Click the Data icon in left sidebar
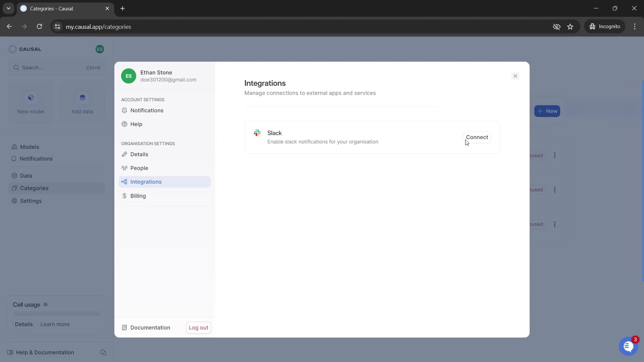Screen dimensions: 644x362 click(14, 176)
